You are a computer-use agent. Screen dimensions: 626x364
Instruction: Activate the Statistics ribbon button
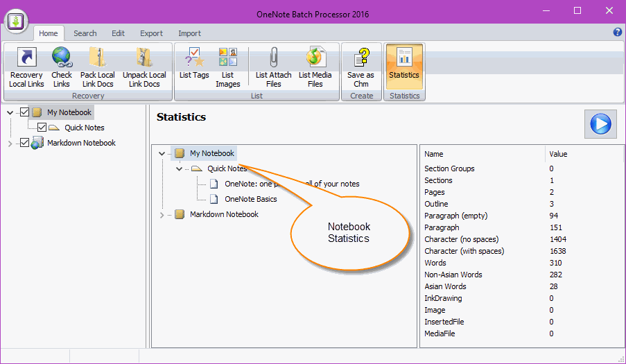(x=404, y=67)
